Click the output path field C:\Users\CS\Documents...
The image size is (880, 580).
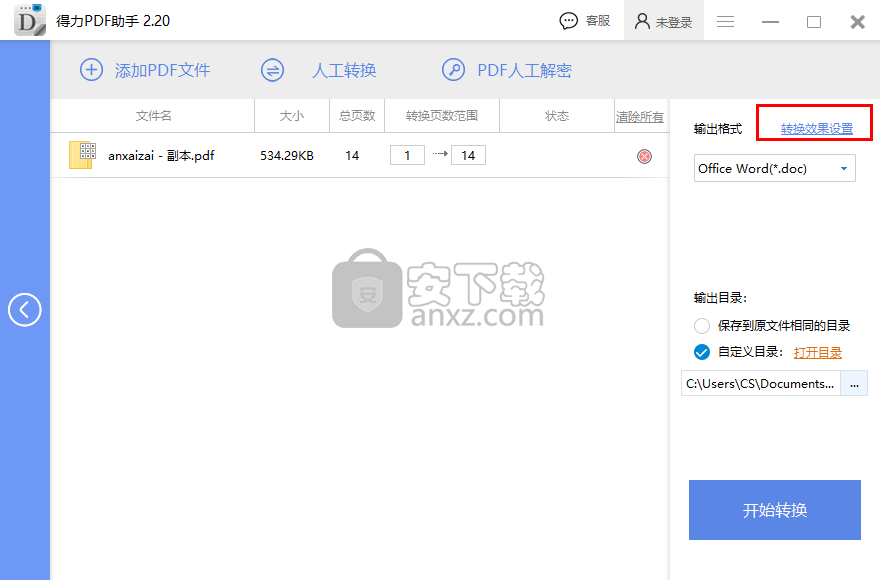pos(760,384)
